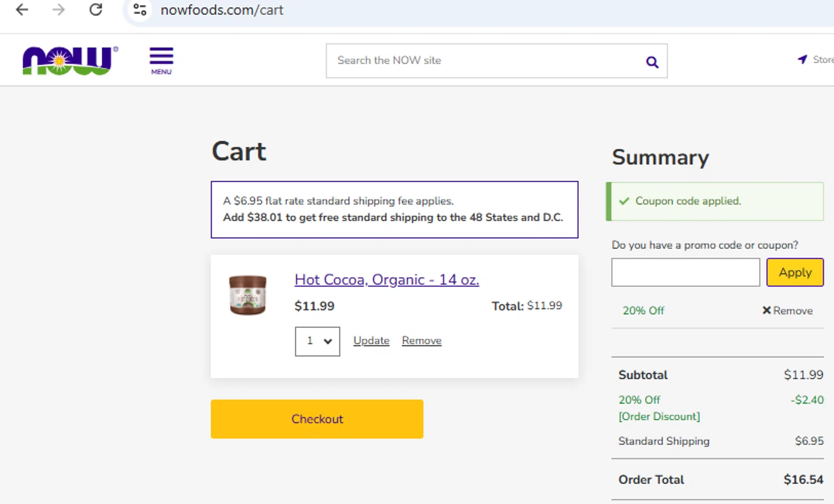
Task: Open the hamburger MENU icon
Action: [161, 61]
